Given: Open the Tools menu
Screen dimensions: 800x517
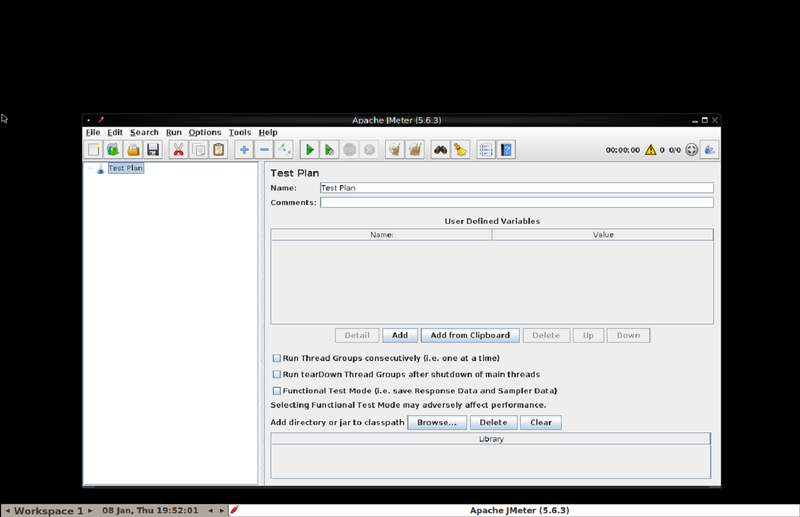Looking at the screenshot, I should pos(240,132).
